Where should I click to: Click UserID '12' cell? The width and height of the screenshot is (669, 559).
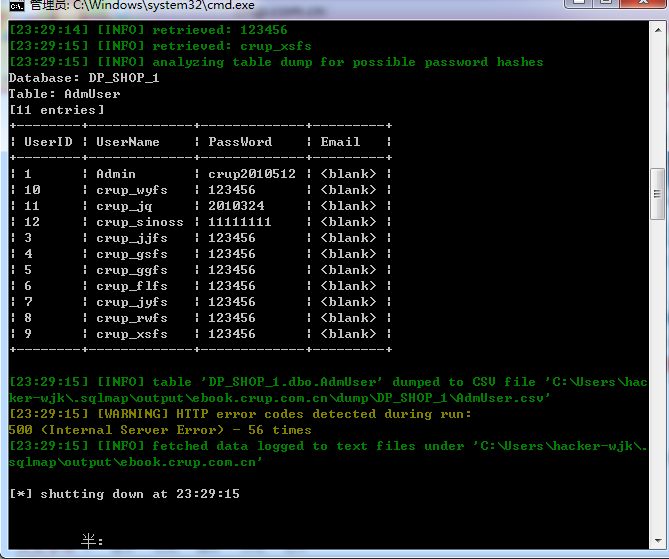pos(32,222)
